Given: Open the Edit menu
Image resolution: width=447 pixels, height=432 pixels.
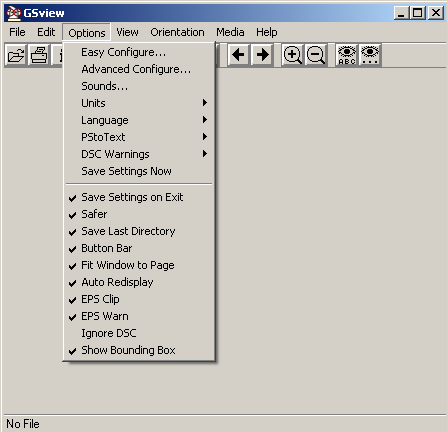Looking at the screenshot, I should pos(46,32).
